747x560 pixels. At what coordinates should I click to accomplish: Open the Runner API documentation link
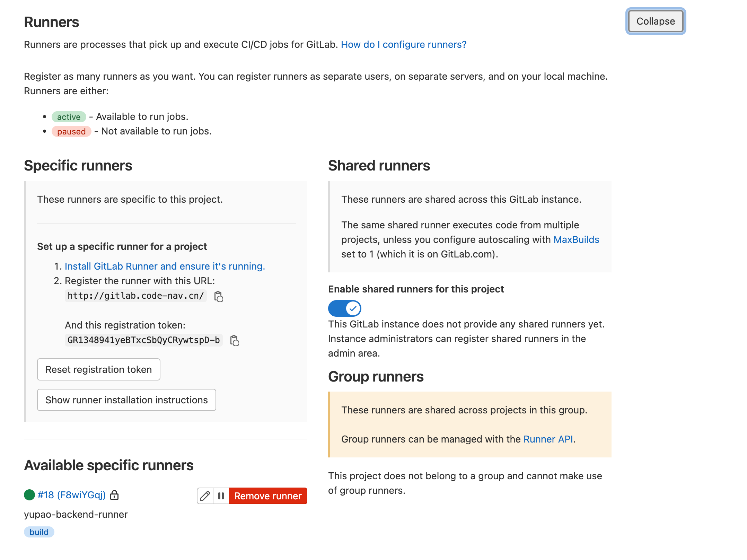[548, 439]
